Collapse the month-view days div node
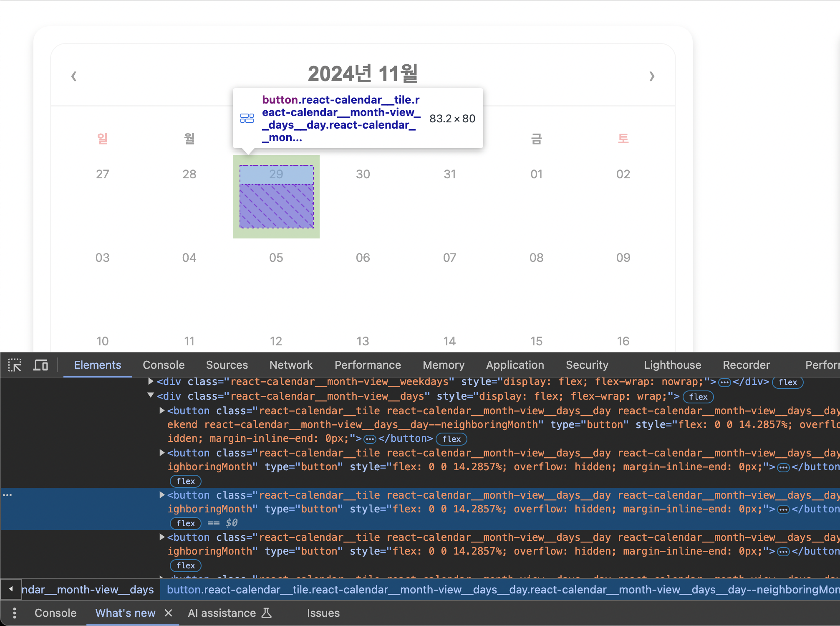Viewport: 840px width, 626px height. coord(151,395)
